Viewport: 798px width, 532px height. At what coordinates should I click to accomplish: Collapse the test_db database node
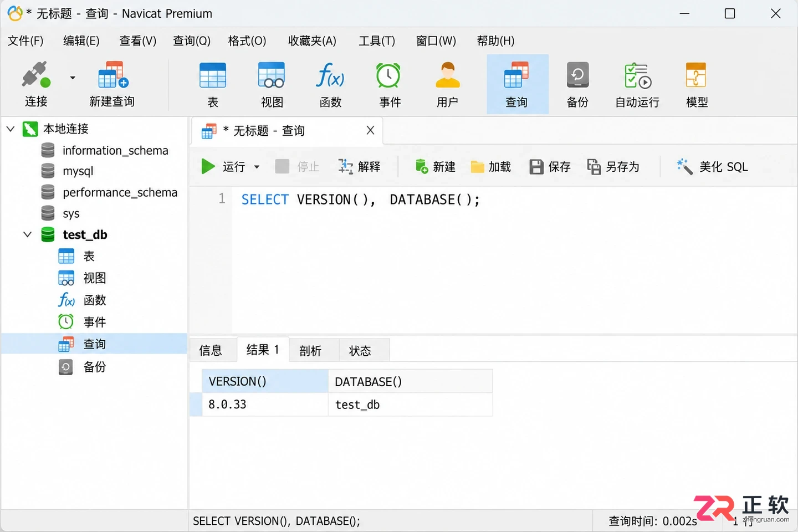click(x=28, y=234)
